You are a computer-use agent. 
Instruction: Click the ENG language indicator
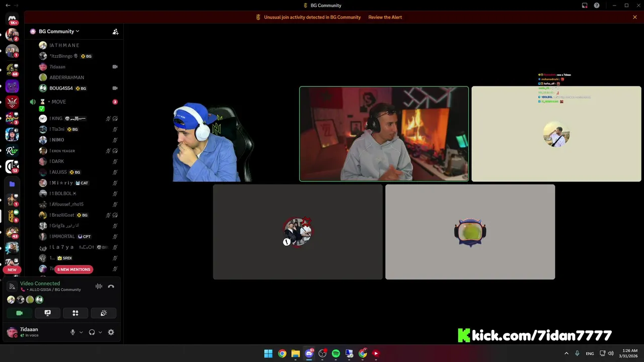590,353
